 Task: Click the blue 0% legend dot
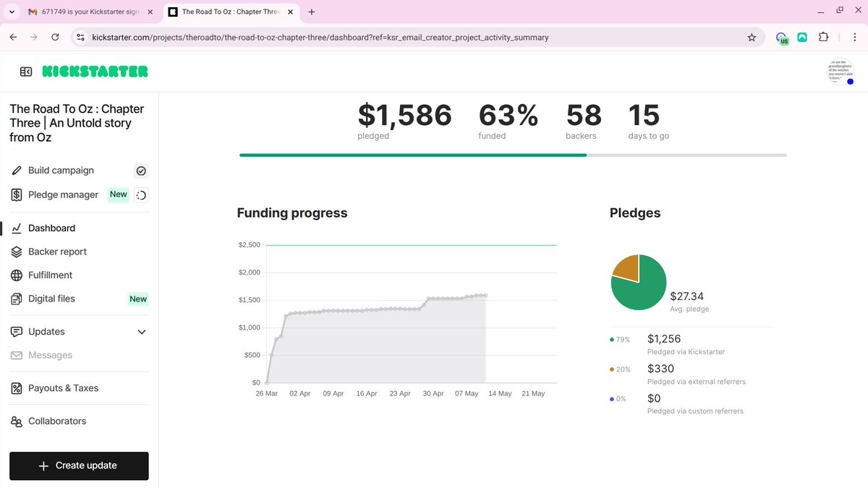click(612, 399)
